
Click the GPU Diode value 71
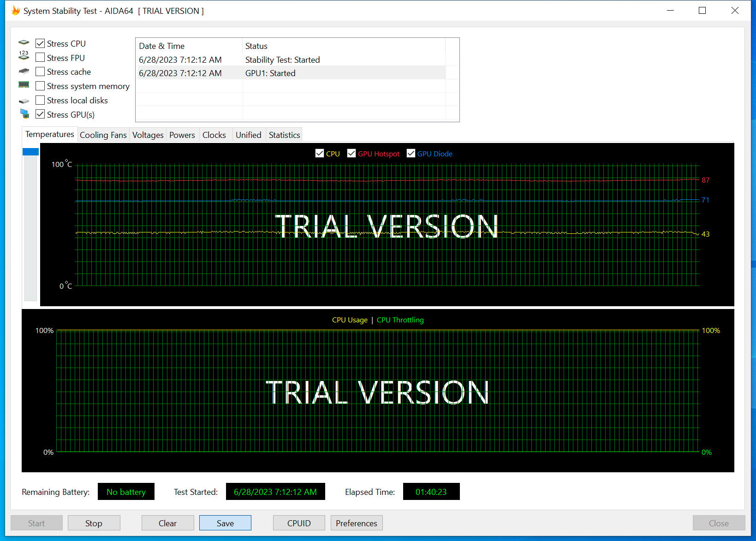coord(705,200)
